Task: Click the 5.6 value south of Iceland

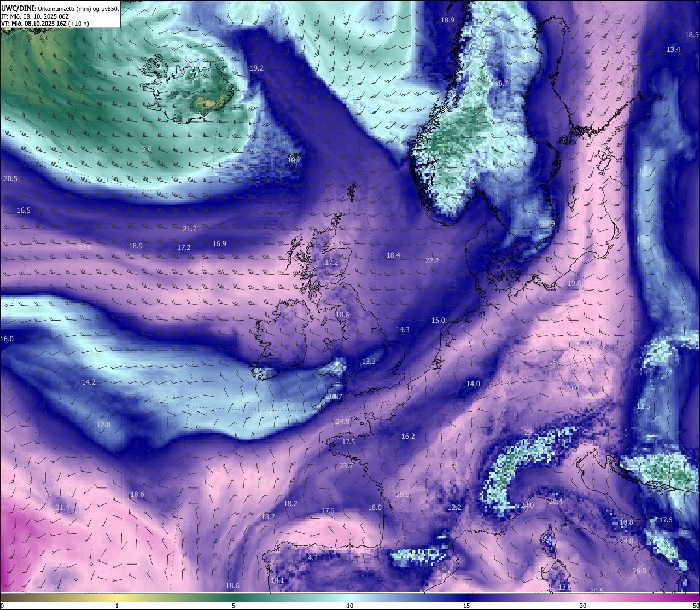Action: (x=147, y=149)
